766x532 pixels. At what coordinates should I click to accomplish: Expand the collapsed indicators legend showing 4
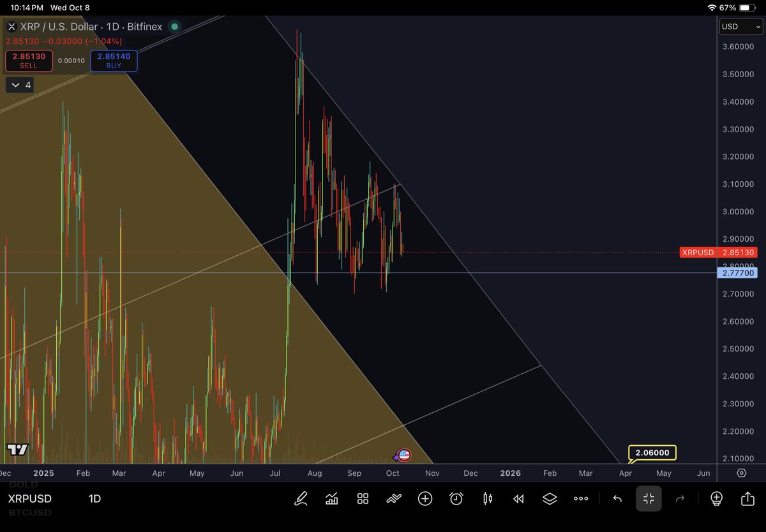[20, 85]
